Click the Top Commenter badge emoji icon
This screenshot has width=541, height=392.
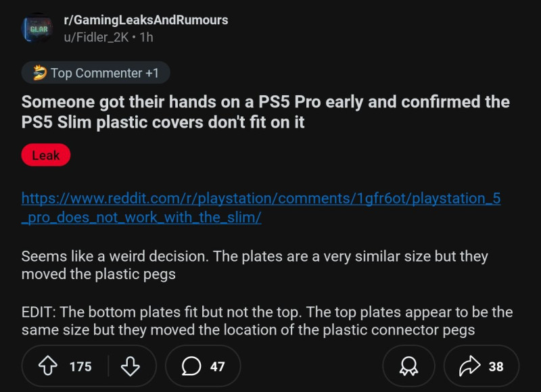pyautogui.click(x=40, y=72)
